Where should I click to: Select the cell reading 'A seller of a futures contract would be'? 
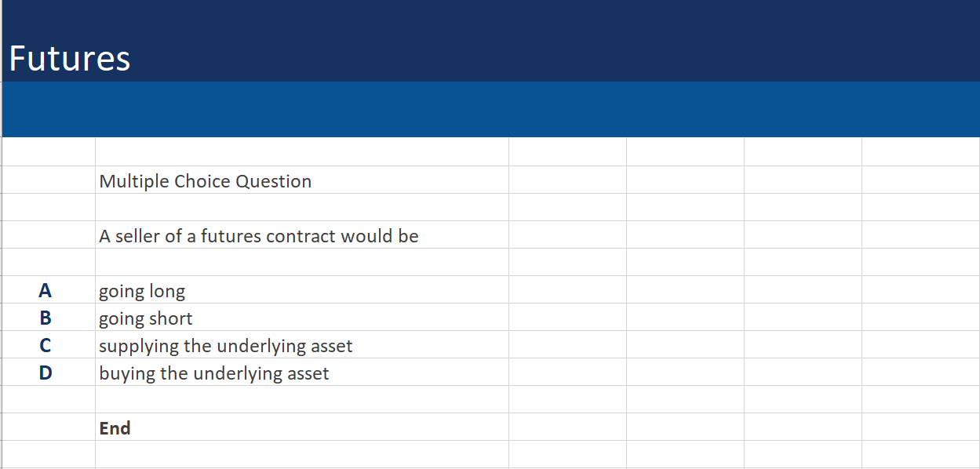tap(259, 236)
